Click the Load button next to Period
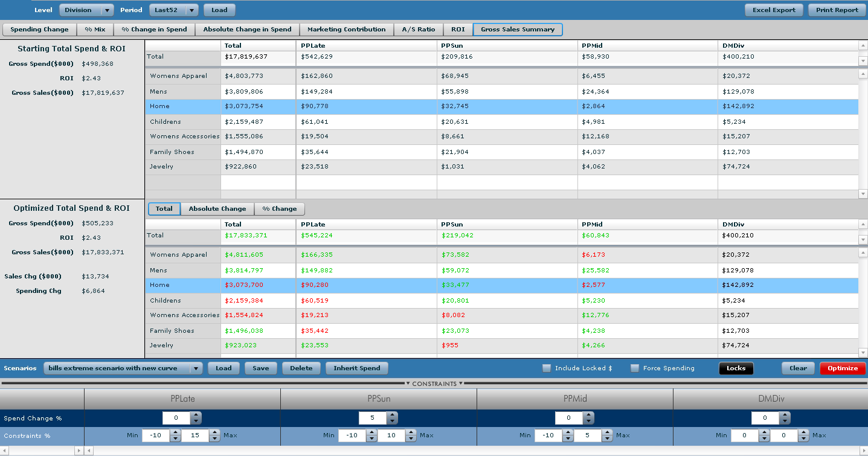 pyautogui.click(x=219, y=10)
